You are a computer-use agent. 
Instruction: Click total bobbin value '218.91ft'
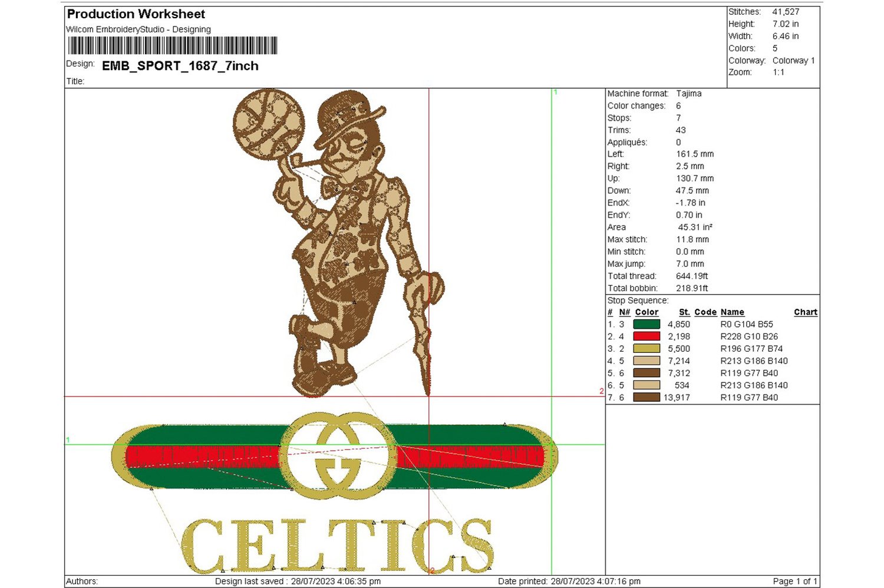pos(692,288)
